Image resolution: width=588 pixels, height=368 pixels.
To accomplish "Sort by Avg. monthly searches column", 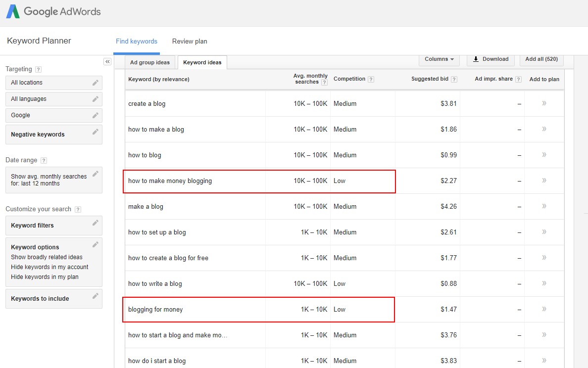I will pyautogui.click(x=310, y=79).
